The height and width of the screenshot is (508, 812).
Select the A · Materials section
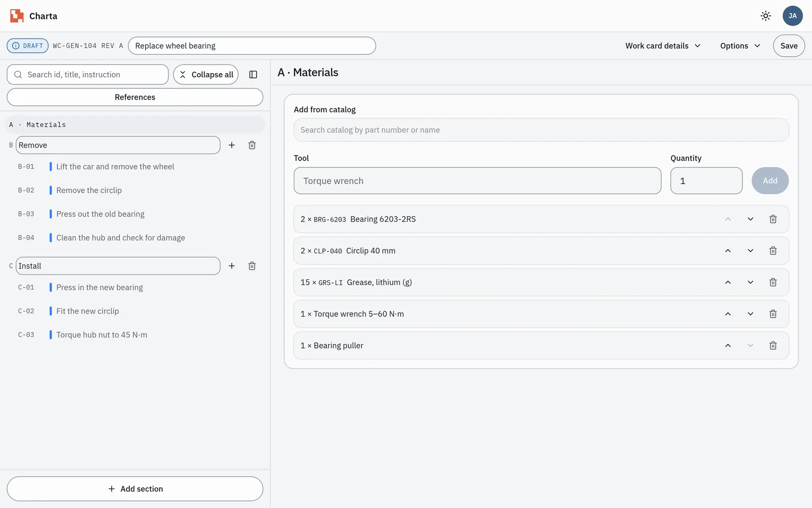pyautogui.click(x=135, y=124)
